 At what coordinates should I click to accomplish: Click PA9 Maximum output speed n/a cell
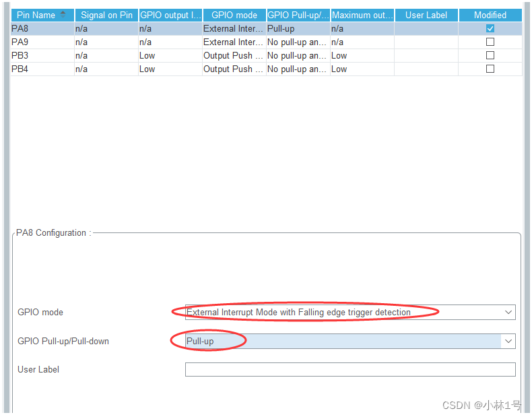[362, 42]
